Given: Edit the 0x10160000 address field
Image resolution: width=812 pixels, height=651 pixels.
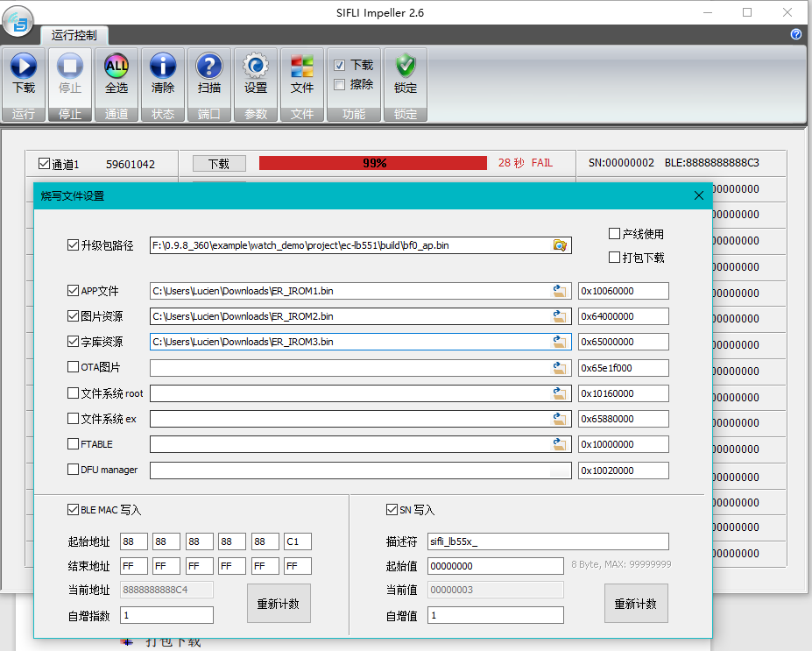Looking at the screenshot, I should pos(624,393).
